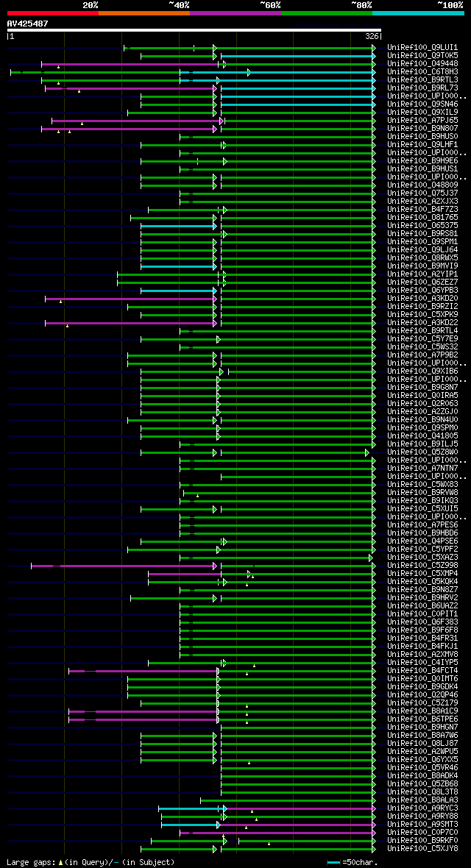Screen dimensions: 471x868
Task: Open hit UniRef100_Q6ZEZ7
Action: click(x=422, y=282)
